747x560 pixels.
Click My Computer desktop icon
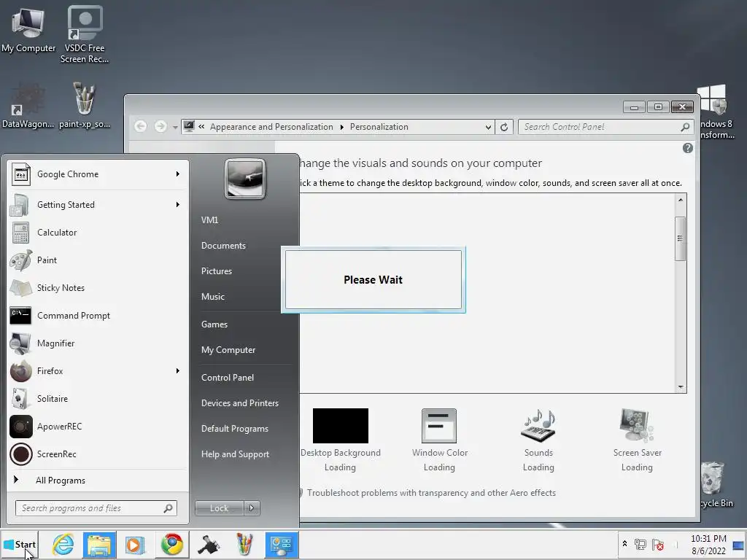coord(28,29)
